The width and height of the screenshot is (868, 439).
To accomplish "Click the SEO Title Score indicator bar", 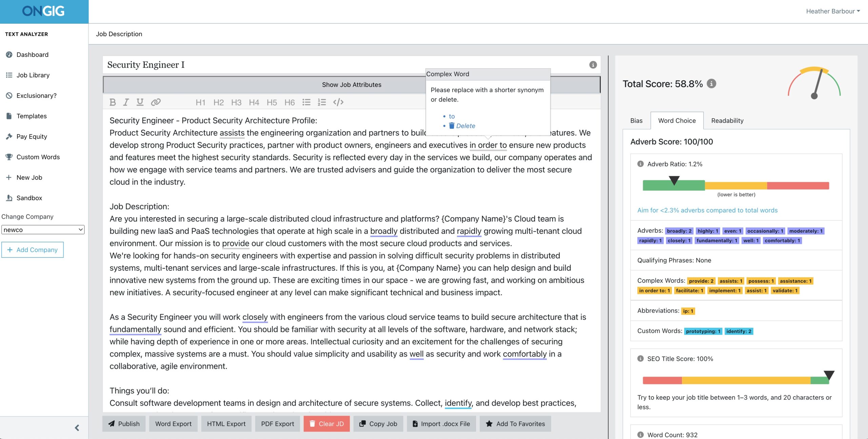I will (x=736, y=380).
